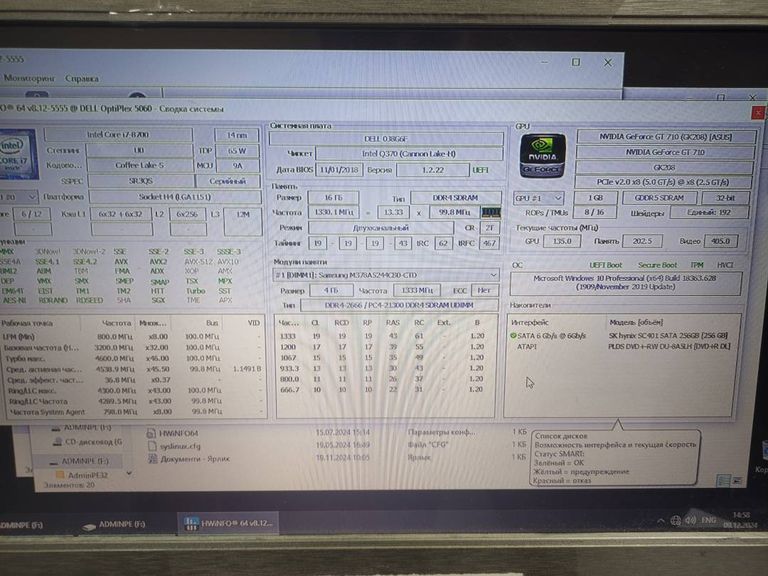Screen dimensions: 768x576
Task: Click the Intel Q370 (Cannon Lake-H) chipset field
Action: point(409,153)
